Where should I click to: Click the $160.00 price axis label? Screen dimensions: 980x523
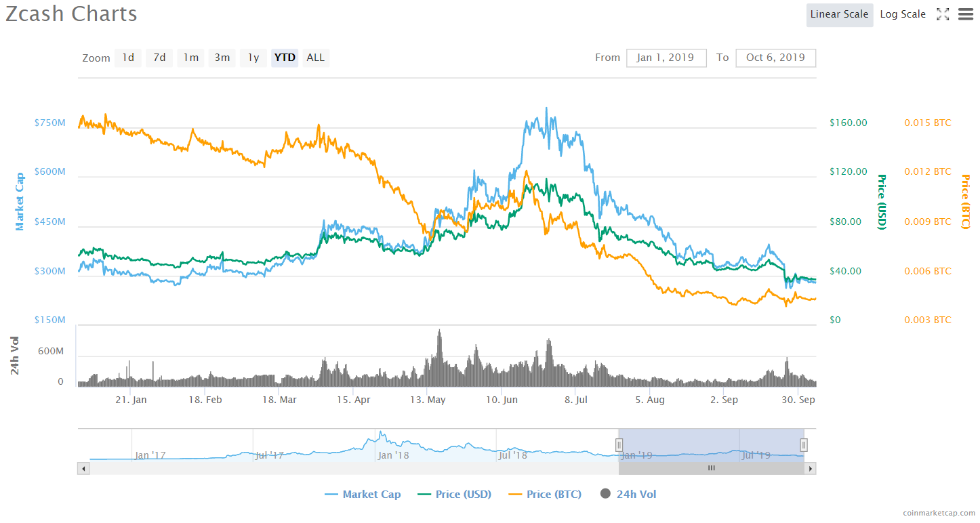[849, 123]
